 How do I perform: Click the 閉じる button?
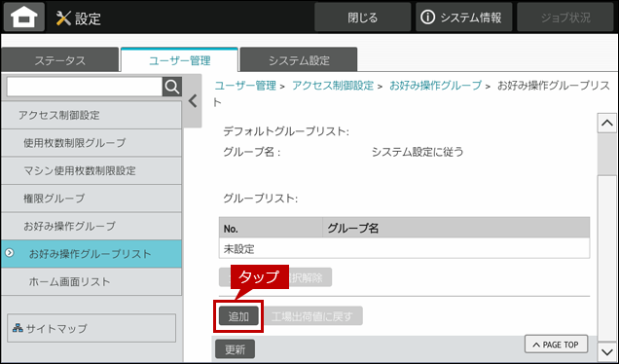(x=362, y=18)
